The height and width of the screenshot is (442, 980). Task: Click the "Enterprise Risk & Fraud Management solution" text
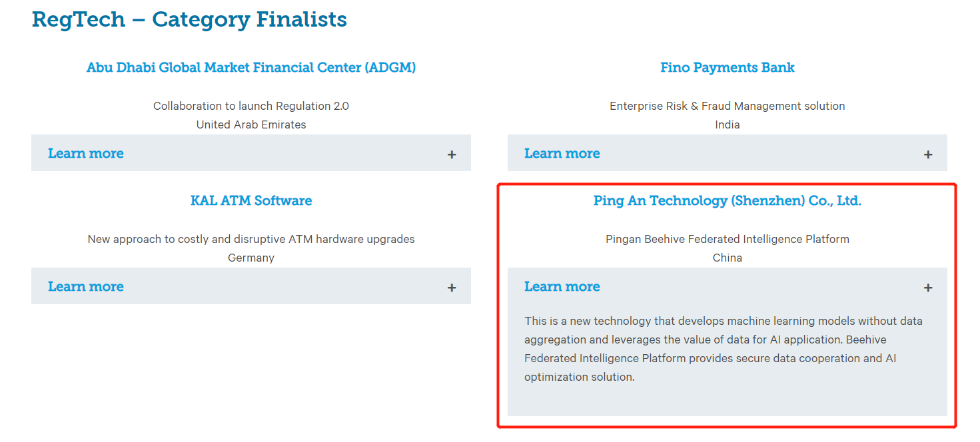point(727,106)
